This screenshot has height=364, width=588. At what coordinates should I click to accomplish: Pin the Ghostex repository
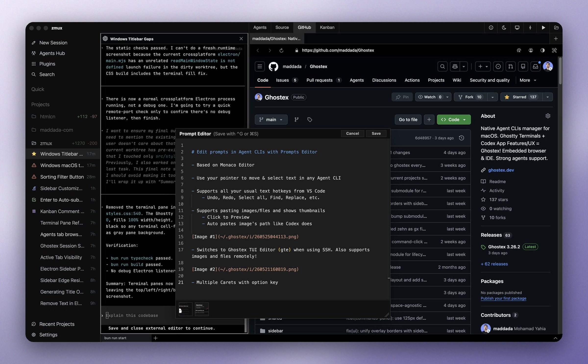[x=402, y=97]
